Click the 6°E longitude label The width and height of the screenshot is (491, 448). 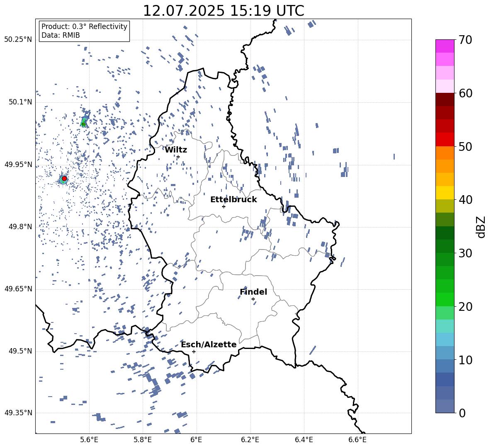click(196, 440)
